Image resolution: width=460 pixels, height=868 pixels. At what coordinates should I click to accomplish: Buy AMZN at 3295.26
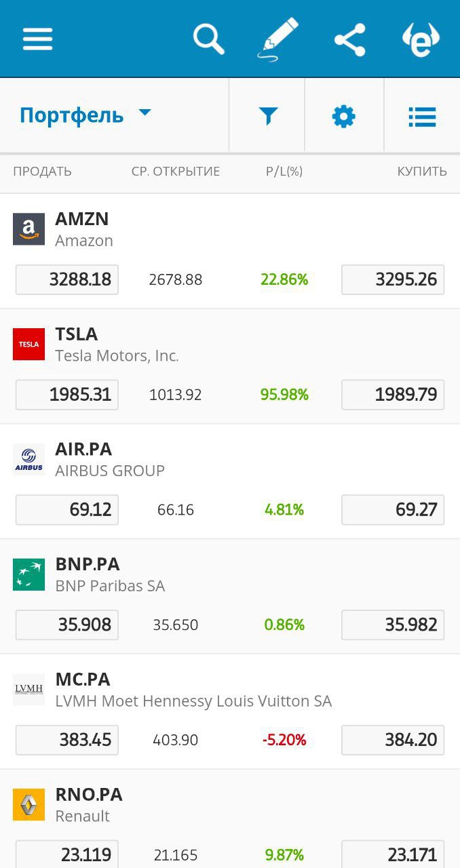(x=393, y=279)
